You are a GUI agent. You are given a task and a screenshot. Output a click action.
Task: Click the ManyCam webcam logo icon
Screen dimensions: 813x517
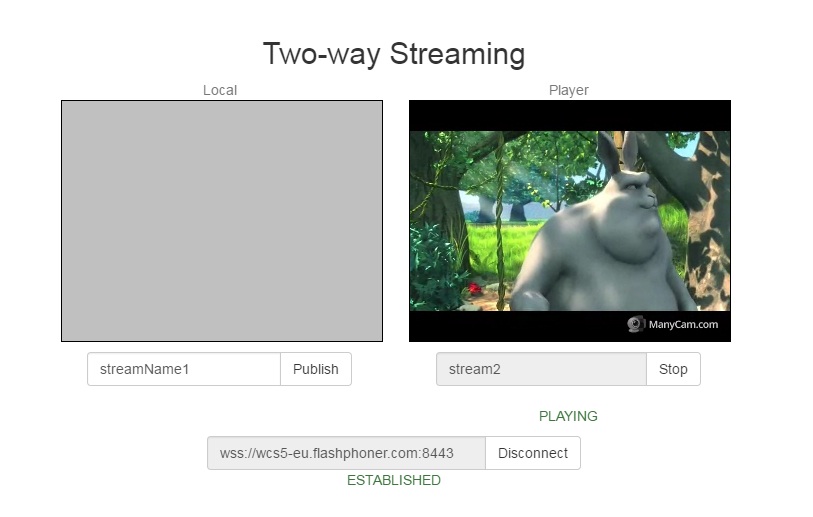click(636, 324)
